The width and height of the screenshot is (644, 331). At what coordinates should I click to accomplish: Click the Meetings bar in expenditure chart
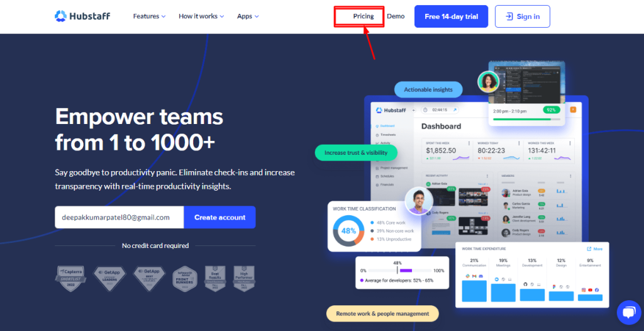coord(503,293)
